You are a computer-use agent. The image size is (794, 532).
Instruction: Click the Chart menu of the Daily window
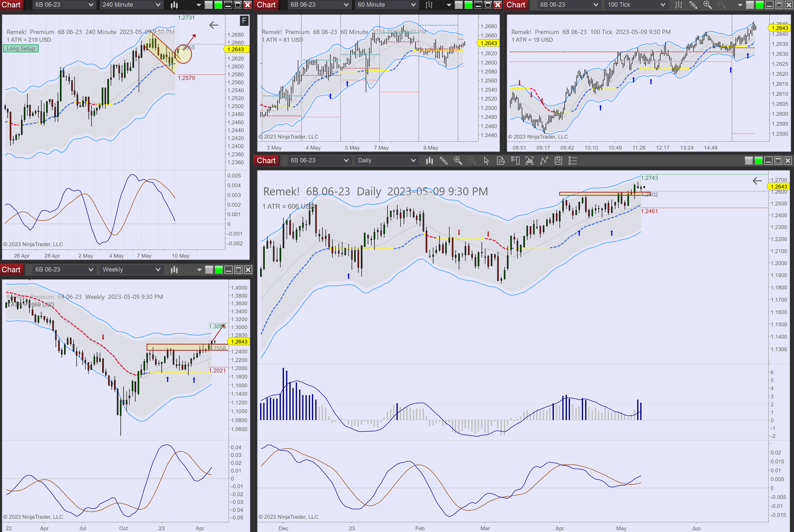coord(266,161)
